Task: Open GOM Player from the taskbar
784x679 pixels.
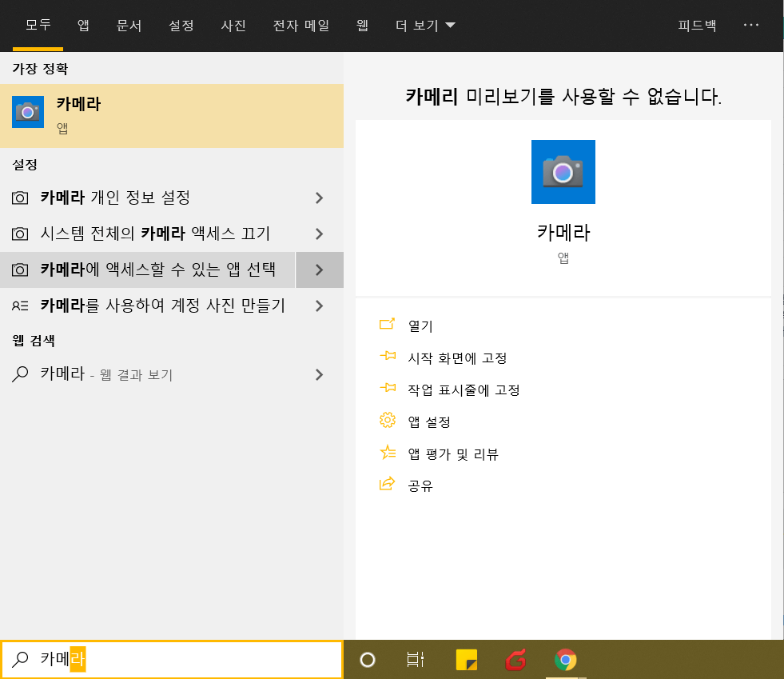Action: (518, 660)
